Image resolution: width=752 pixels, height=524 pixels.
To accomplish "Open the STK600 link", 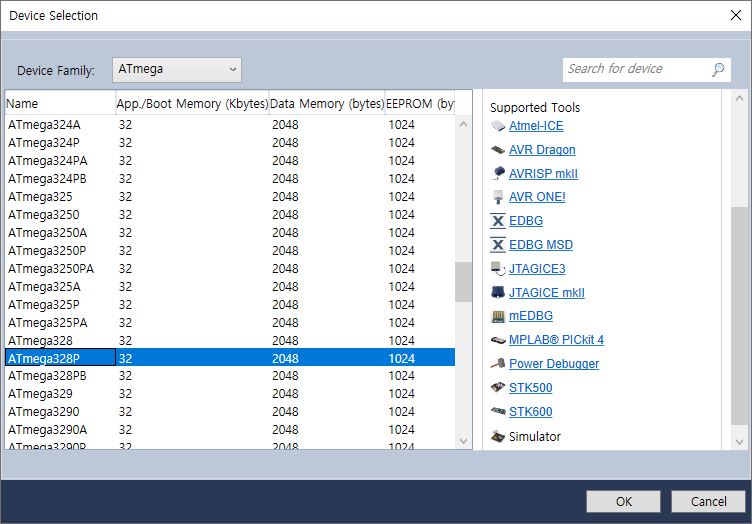I will [x=530, y=412].
